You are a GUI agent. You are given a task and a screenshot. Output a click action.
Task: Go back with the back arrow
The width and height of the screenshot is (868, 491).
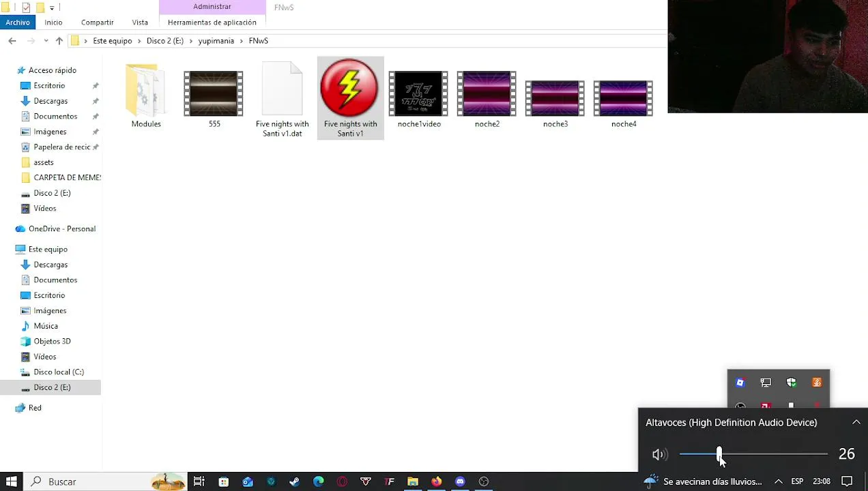click(x=12, y=41)
